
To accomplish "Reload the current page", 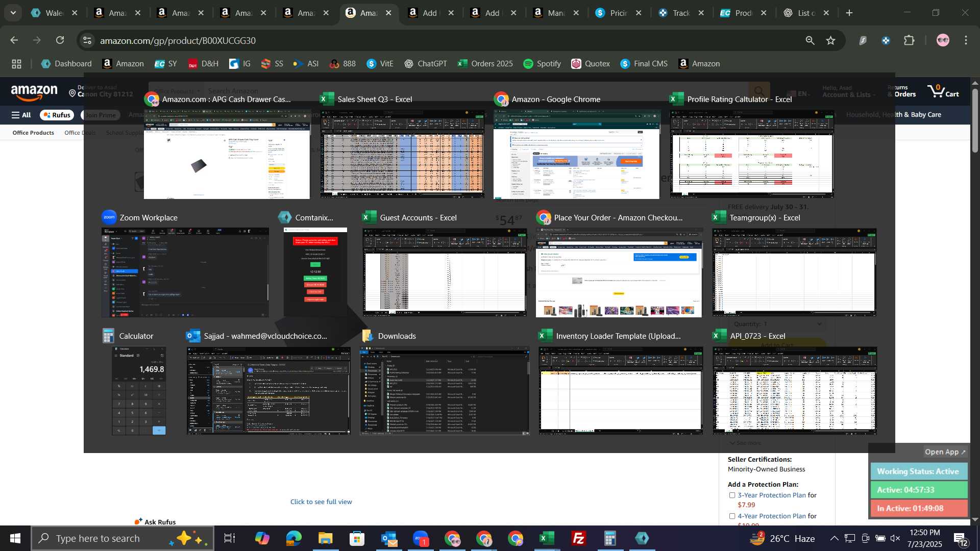I will pos(60,40).
